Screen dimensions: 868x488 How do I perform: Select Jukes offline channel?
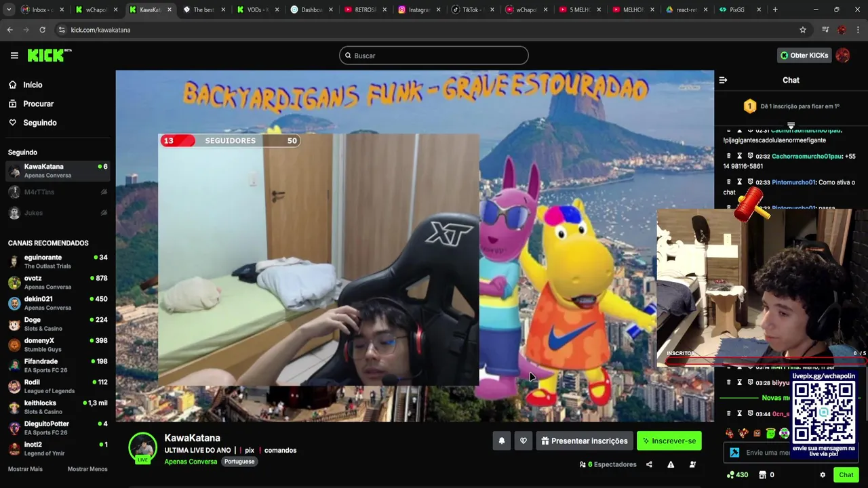tap(58, 213)
